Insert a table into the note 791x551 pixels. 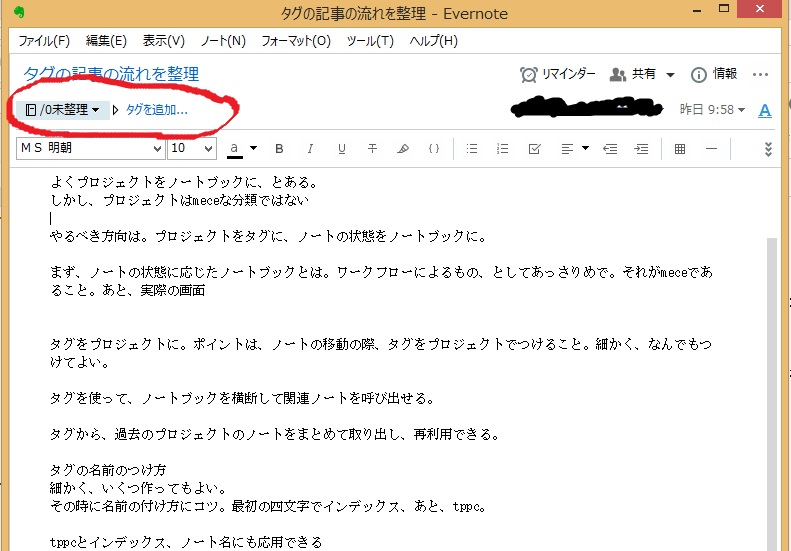(x=680, y=149)
